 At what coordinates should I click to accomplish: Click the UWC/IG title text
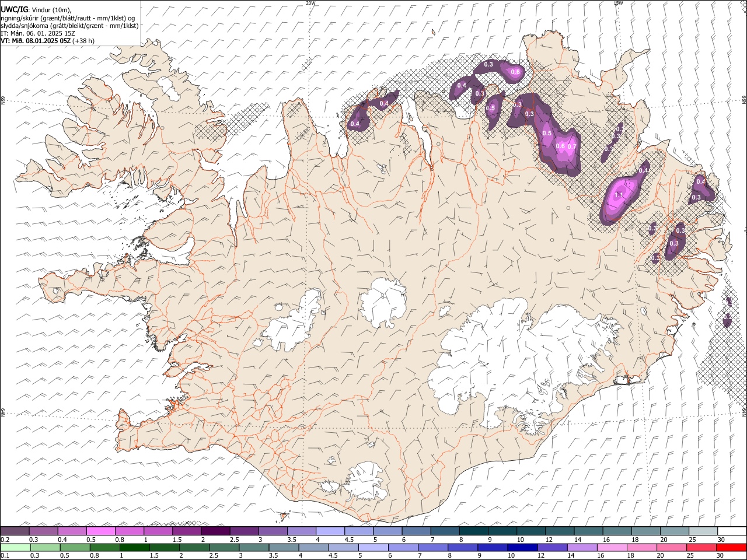pyautogui.click(x=13, y=9)
